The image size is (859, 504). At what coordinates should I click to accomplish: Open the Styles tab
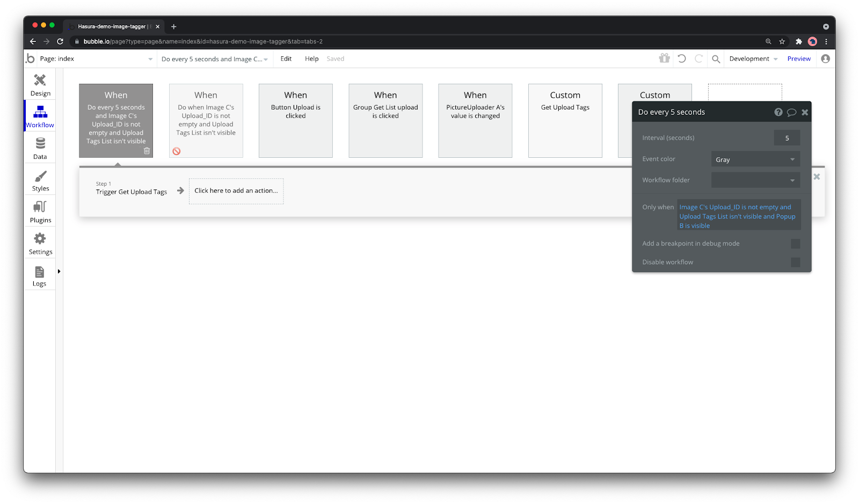click(x=40, y=180)
